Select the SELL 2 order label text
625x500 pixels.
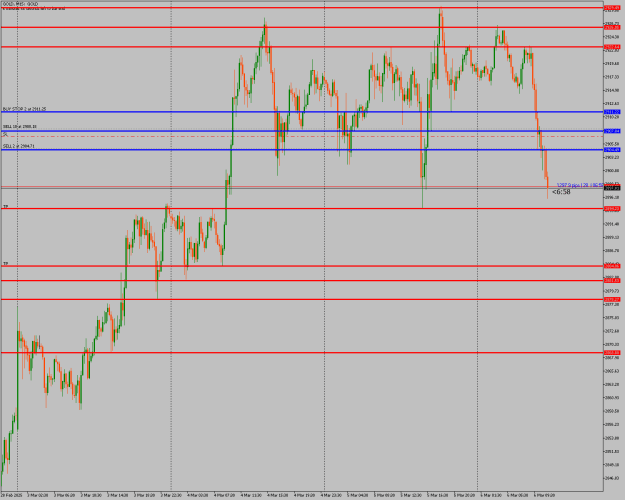click(19, 146)
